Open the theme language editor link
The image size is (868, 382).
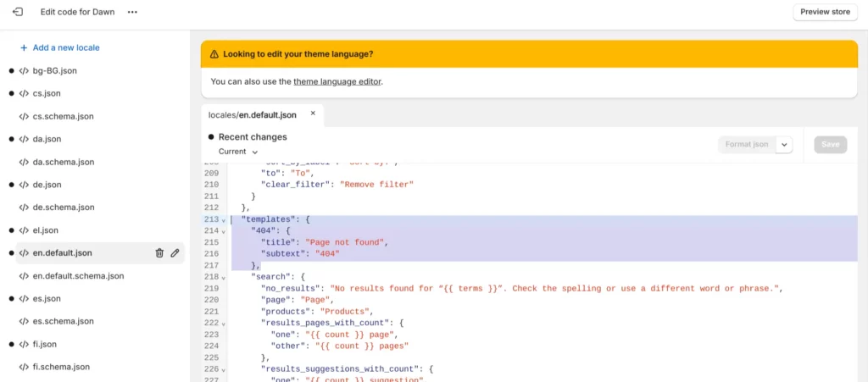tap(337, 82)
